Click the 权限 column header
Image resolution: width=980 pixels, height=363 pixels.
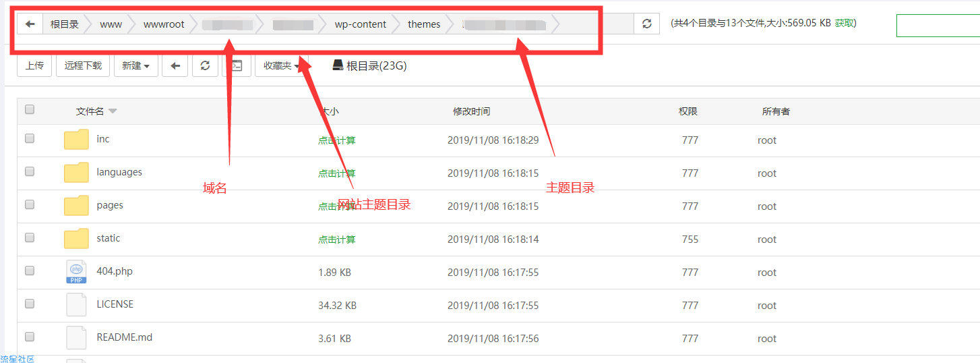(688, 111)
